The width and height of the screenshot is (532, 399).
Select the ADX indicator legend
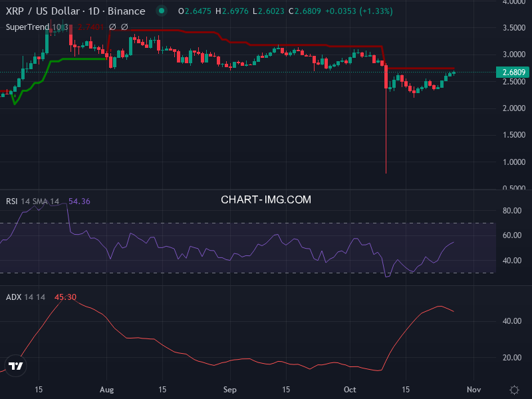[x=12, y=297]
